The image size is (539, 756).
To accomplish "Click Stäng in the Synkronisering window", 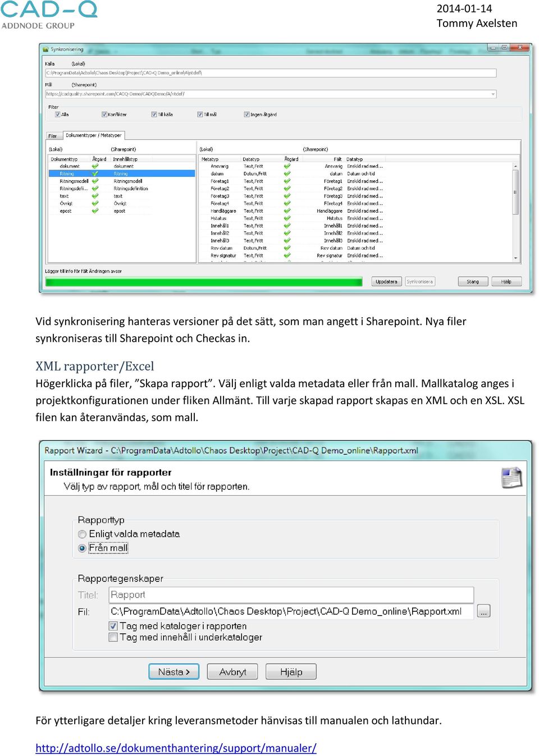I will 473,282.
